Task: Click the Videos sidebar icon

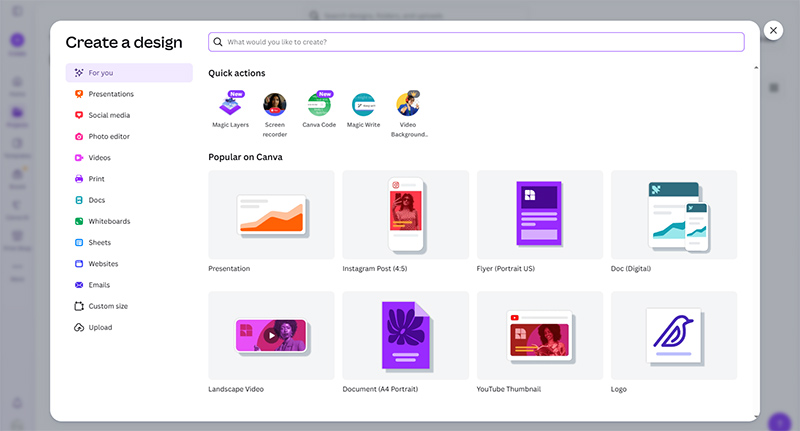Action: [x=79, y=158]
